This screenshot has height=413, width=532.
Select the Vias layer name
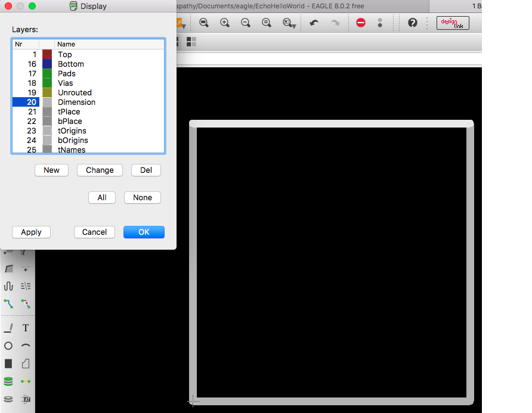tap(65, 83)
